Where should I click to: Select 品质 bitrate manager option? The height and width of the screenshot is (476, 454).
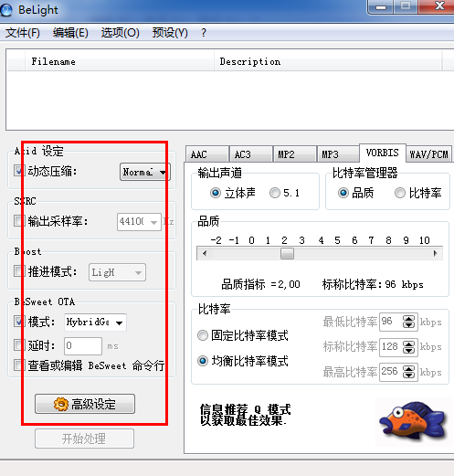pos(343,193)
